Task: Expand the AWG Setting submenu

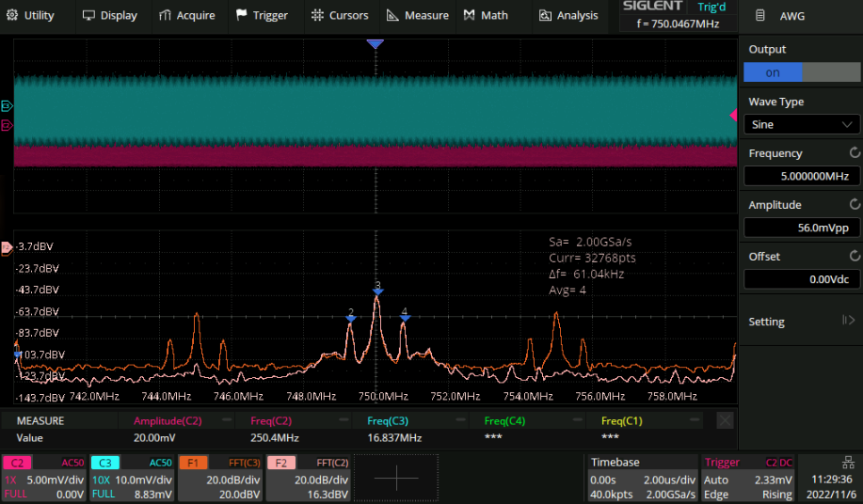Action: click(x=801, y=322)
